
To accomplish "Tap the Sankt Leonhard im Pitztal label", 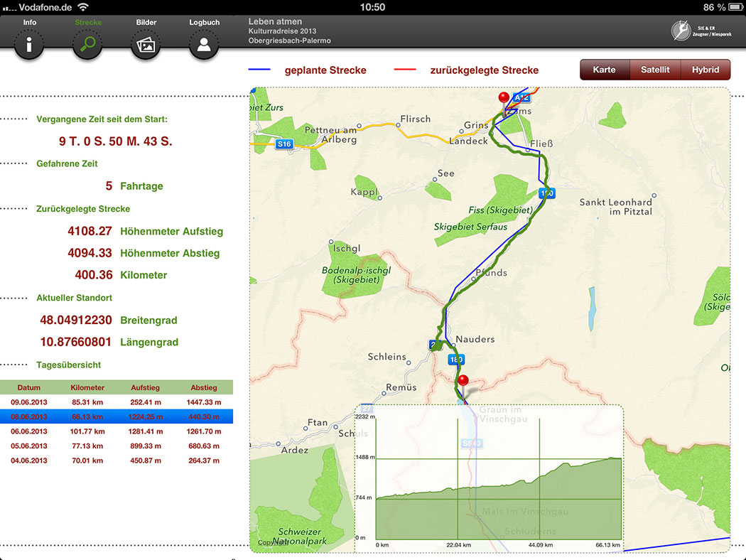I will tap(616, 207).
